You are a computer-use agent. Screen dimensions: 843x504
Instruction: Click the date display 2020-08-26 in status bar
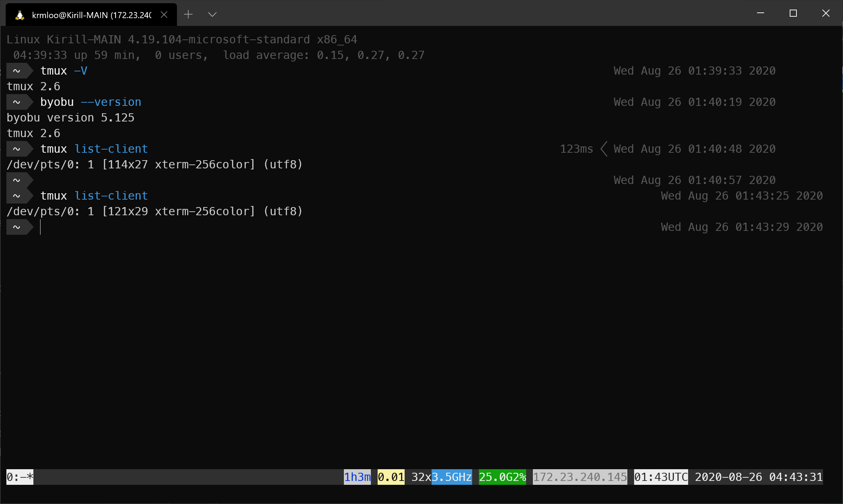pos(728,477)
